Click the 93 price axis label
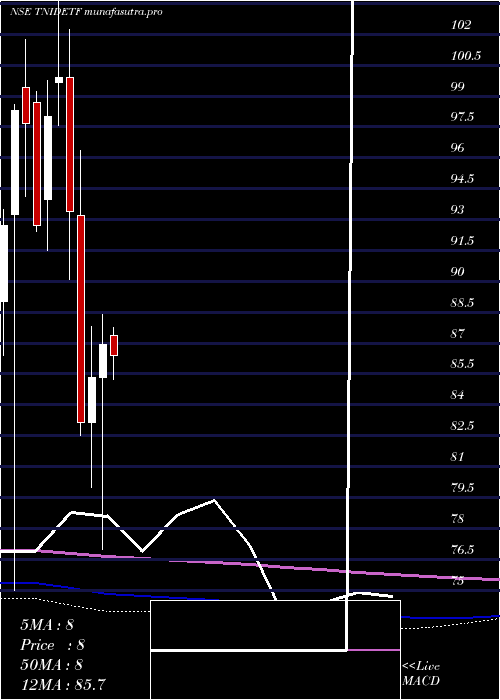500x700 pixels. point(458,210)
